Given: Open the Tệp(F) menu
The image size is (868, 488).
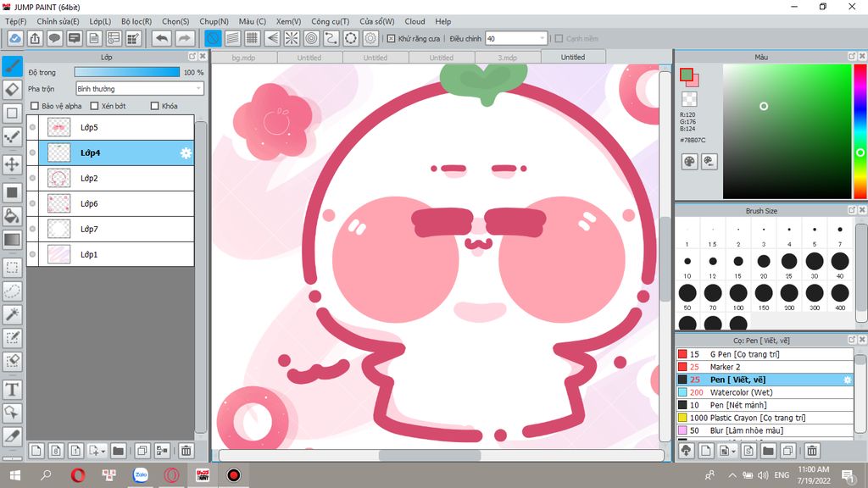Looking at the screenshot, I should coord(15,21).
